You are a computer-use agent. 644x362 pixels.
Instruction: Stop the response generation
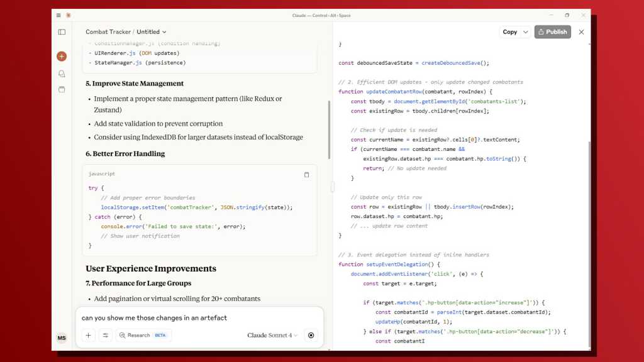(311, 336)
